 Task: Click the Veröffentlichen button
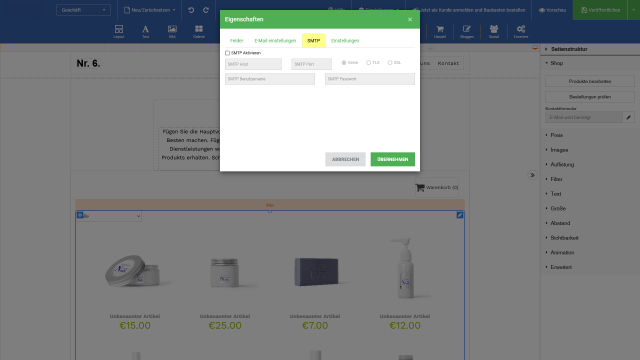point(600,10)
